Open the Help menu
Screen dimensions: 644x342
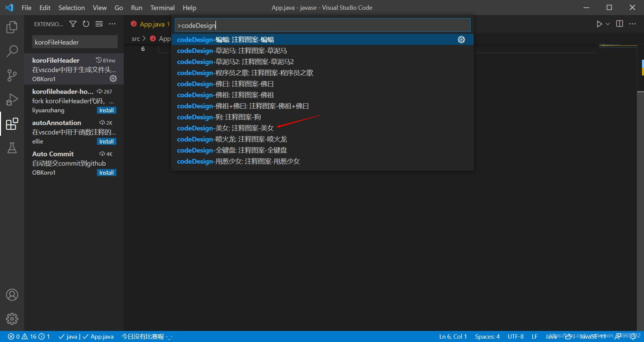pyautogui.click(x=190, y=7)
